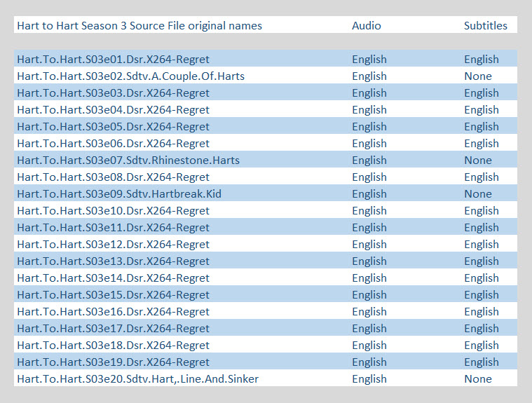Select file name Hart.To.Hart.S03e12.Dsr.X264-Regret
The height and width of the screenshot is (403, 532).
pyautogui.click(x=114, y=244)
